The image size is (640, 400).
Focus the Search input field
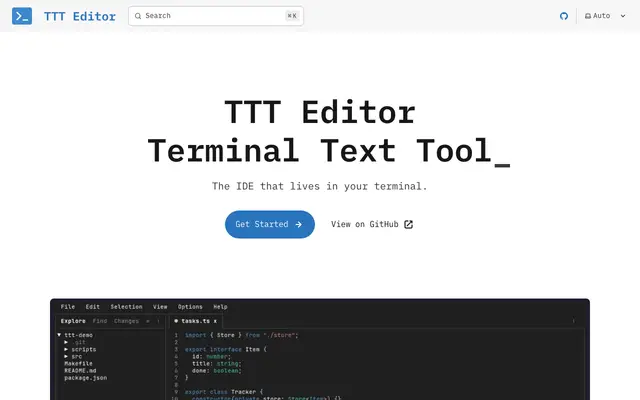pos(216,16)
